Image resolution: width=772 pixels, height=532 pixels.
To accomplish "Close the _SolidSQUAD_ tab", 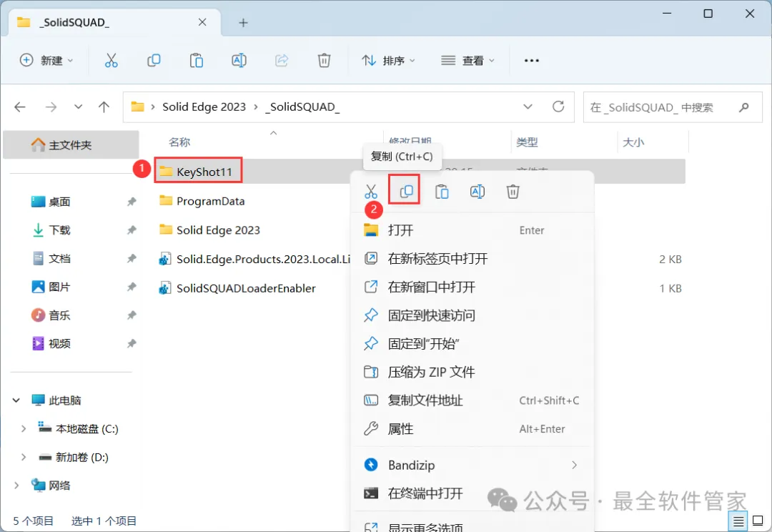I will [202, 22].
